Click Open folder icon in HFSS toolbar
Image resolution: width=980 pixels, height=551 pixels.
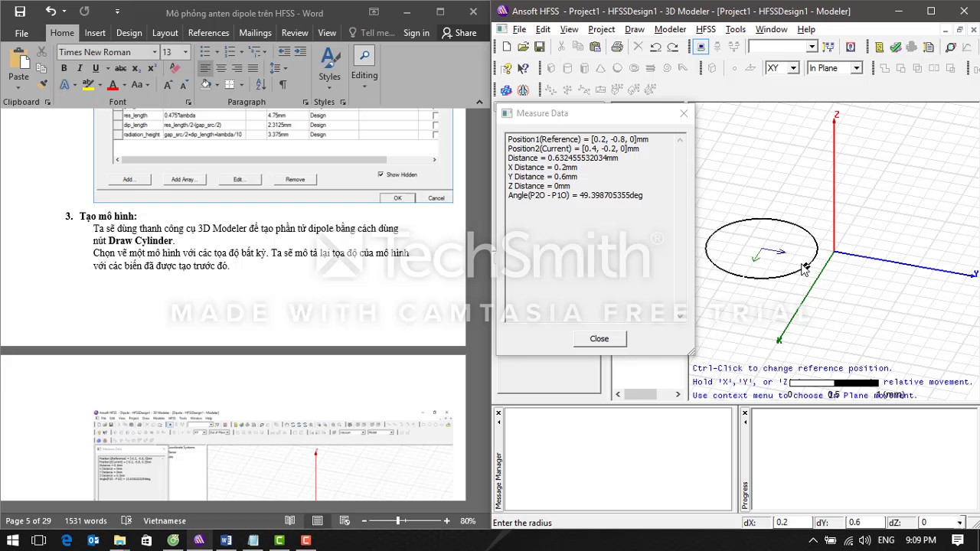point(523,47)
